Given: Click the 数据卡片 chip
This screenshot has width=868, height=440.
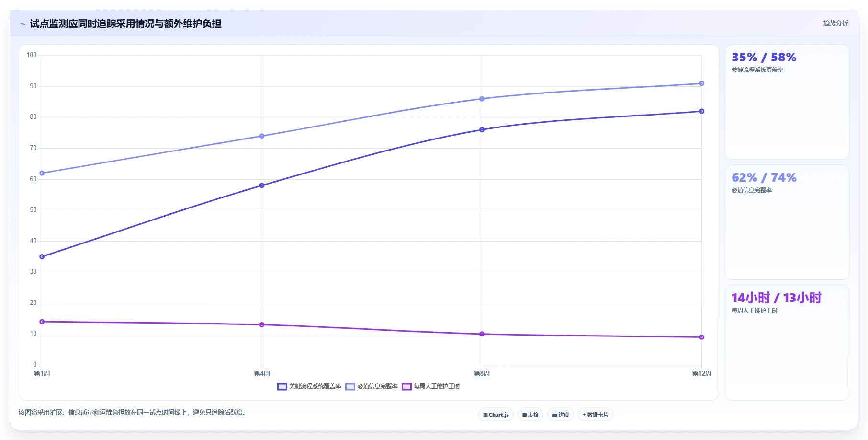Looking at the screenshot, I should click(596, 415).
